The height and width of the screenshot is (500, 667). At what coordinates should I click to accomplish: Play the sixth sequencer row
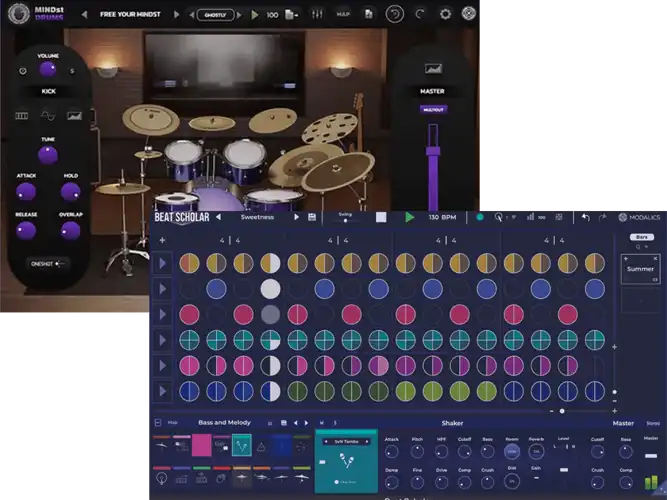click(x=162, y=391)
